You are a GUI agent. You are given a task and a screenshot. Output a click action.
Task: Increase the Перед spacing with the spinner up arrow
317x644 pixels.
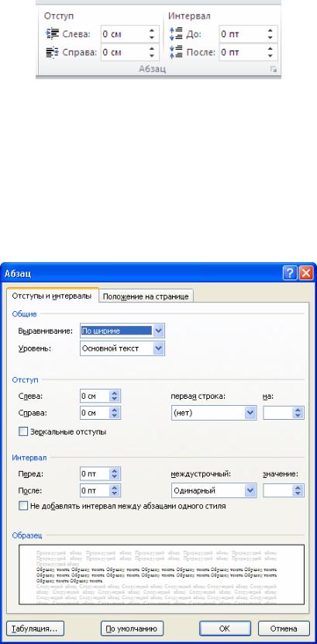pyautogui.click(x=115, y=471)
